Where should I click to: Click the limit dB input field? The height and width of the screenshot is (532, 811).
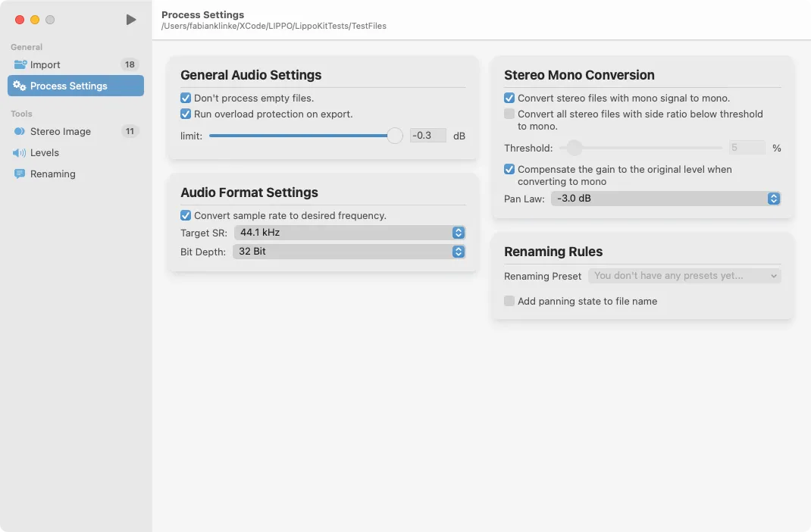(x=427, y=135)
